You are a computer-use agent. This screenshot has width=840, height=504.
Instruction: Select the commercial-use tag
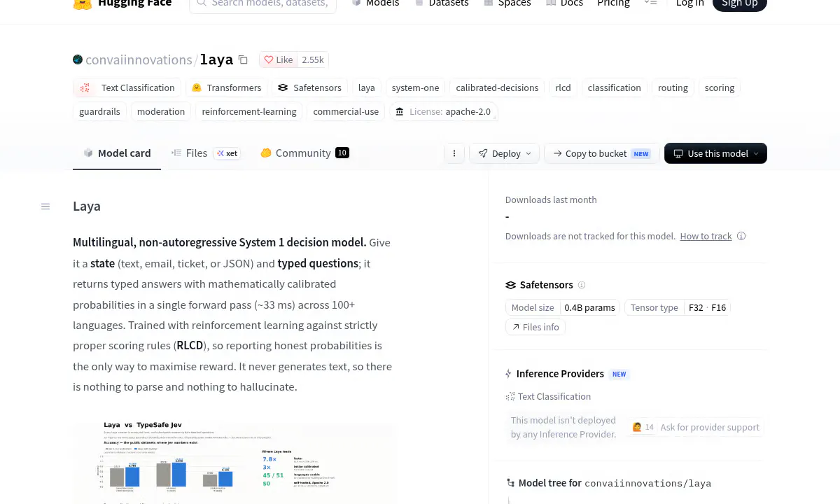346,111
